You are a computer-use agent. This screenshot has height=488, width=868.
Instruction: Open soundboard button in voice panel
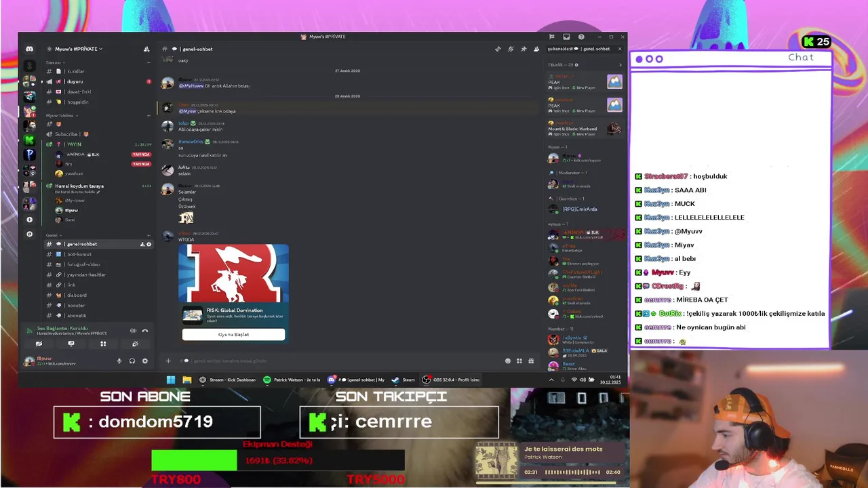[x=135, y=344]
